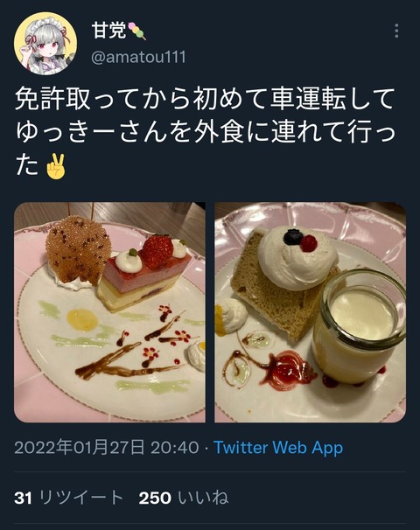The height and width of the screenshot is (530, 420).
Task: Click the リツイート label
Action: coord(81,498)
